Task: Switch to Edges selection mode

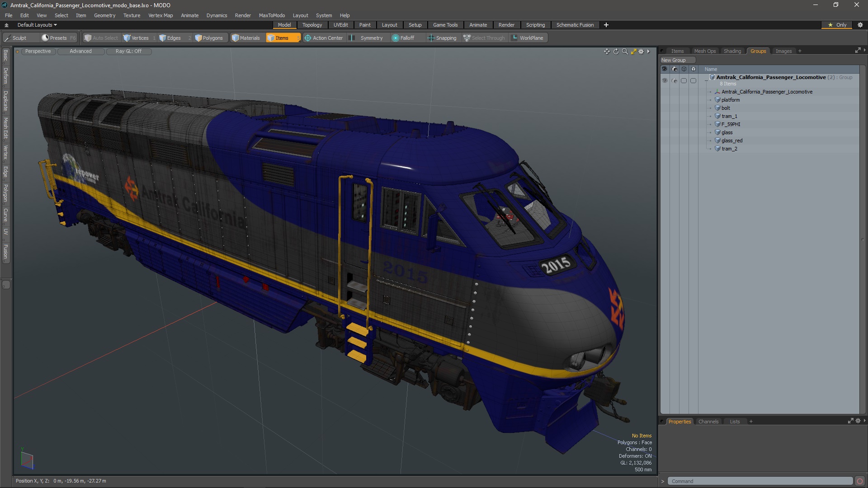Action: coord(174,38)
